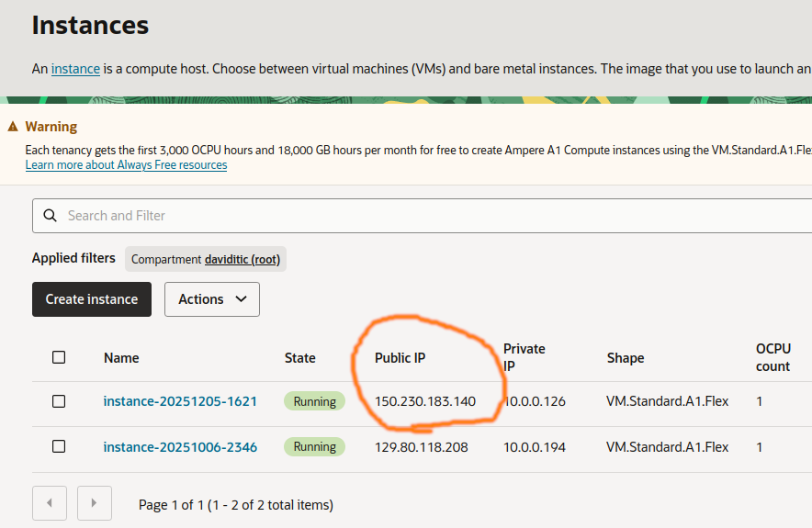Check the box for instance-20251205-1621
Screen dimensions: 812x528
click(x=59, y=401)
